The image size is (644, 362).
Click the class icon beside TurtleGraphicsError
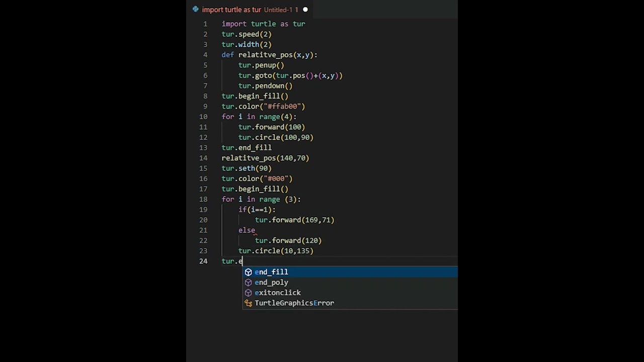click(248, 303)
